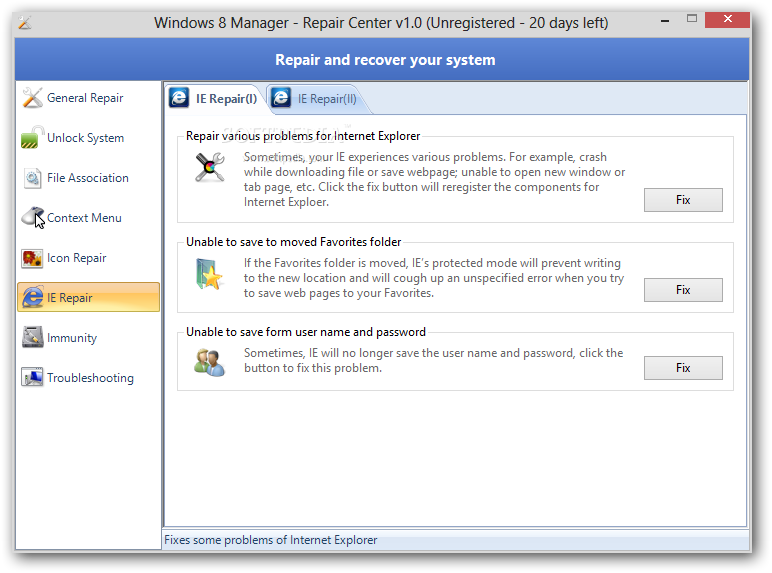Click the IE logo on IE Repair(I) tab
The width and height of the screenshot is (772, 573).
pyautogui.click(x=179, y=97)
